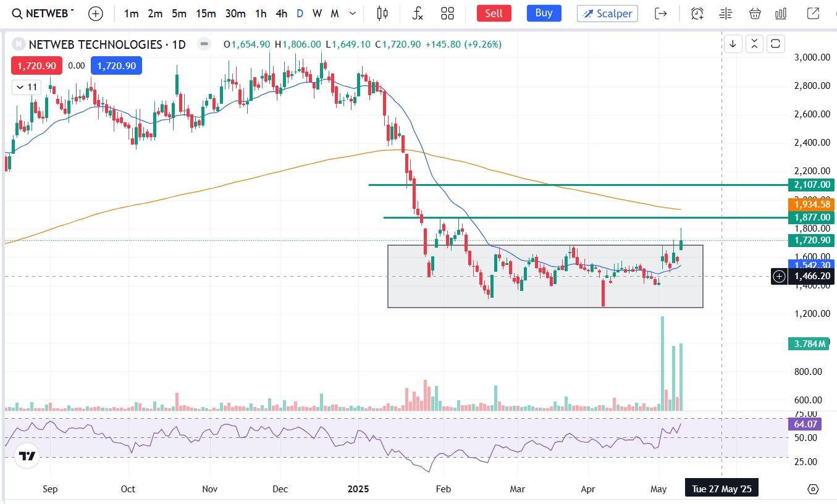Screen dimensions: 837x504
Task: Open the basket orders icon
Action: (x=755, y=13)
